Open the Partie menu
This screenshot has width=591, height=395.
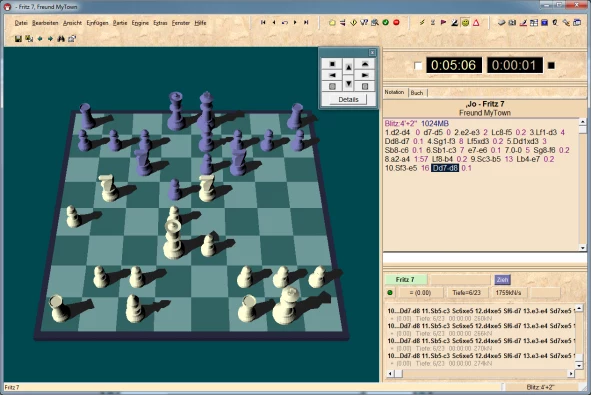point(120,23)
